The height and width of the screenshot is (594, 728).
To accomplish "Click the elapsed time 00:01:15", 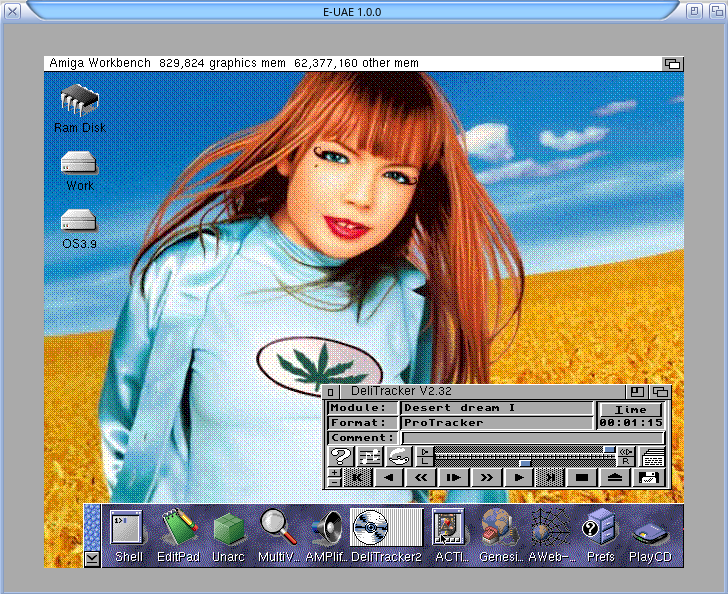I will tap(630, 423).
